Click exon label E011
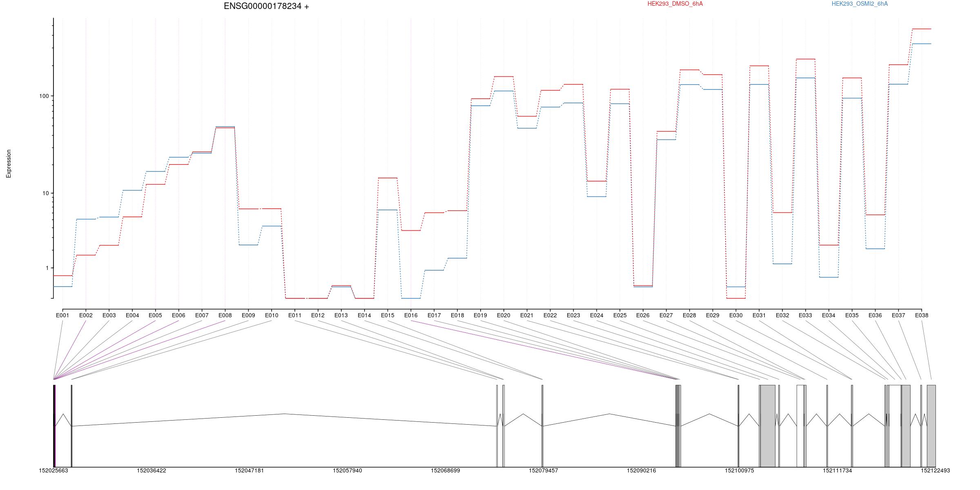Screen dimensions: 980x490 pos(295,315)
